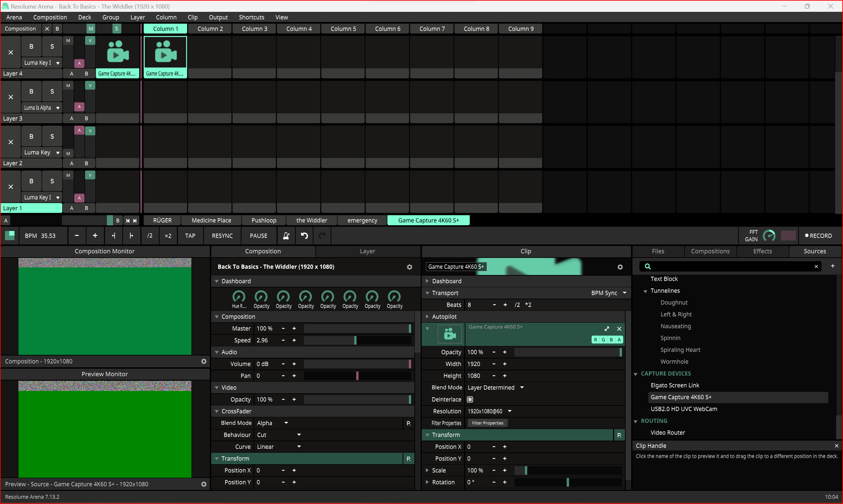Open the Clip panel settings gear
The width and height of the screenshot is (843, 504).
point(620,267)
